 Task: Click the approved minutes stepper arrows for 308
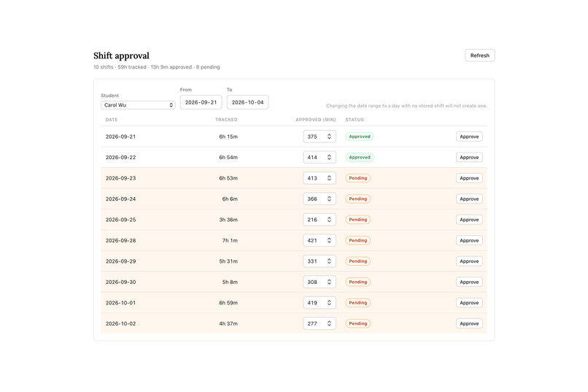click(x=329, y=282)
